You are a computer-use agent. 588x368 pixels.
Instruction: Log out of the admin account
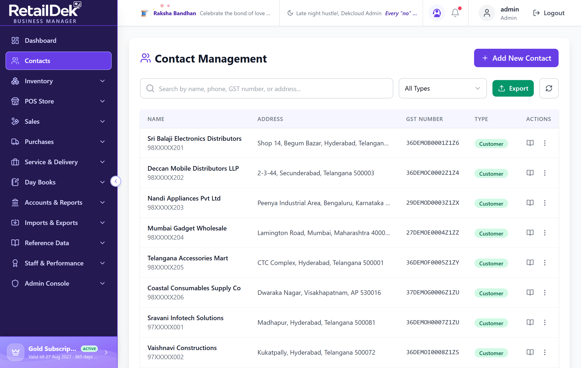coord(549,13)
